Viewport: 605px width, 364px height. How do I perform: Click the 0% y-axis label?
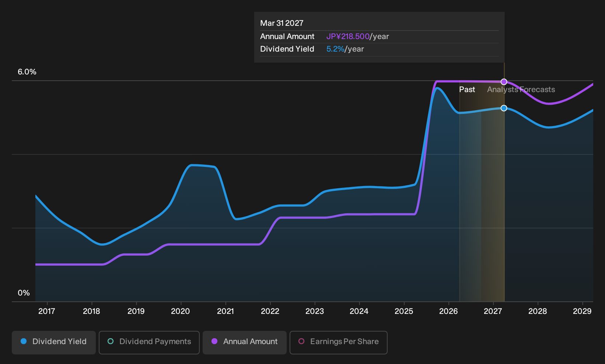coord(24,293)
